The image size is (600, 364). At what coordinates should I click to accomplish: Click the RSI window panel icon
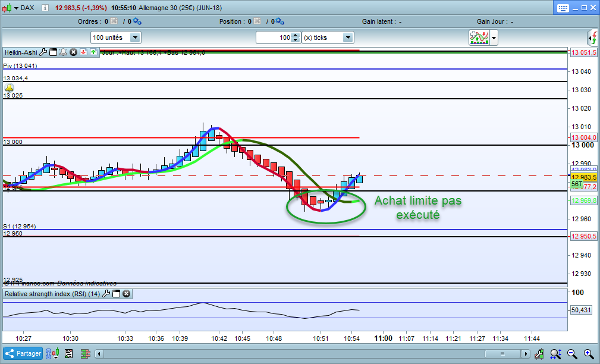click(x=117, y=294)
